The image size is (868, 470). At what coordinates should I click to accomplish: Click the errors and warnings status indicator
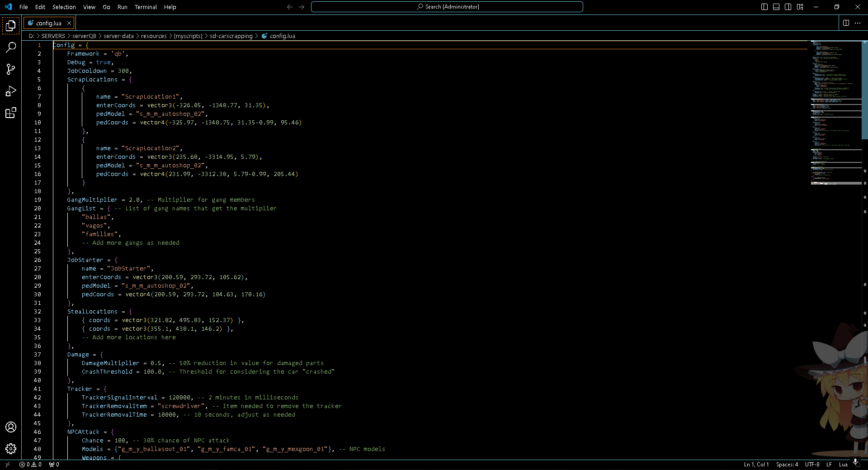click(30, 465)
